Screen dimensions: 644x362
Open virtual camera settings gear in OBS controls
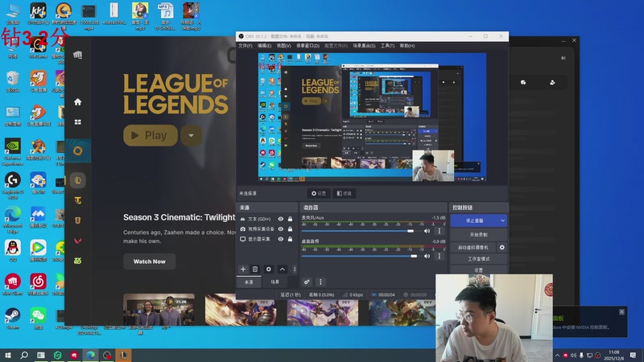tap(502, 248)
